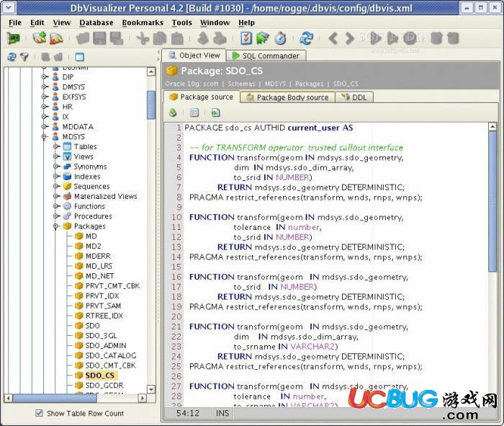Click the cut scissors icon
This screenshot has width=504, height=426.
(143, 39)
